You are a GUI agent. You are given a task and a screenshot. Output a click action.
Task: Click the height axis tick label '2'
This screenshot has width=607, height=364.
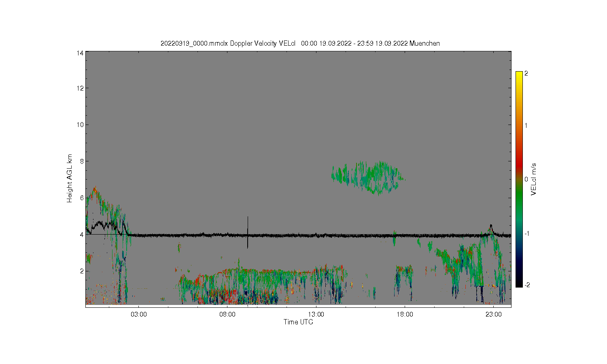(x=82, y=271)
